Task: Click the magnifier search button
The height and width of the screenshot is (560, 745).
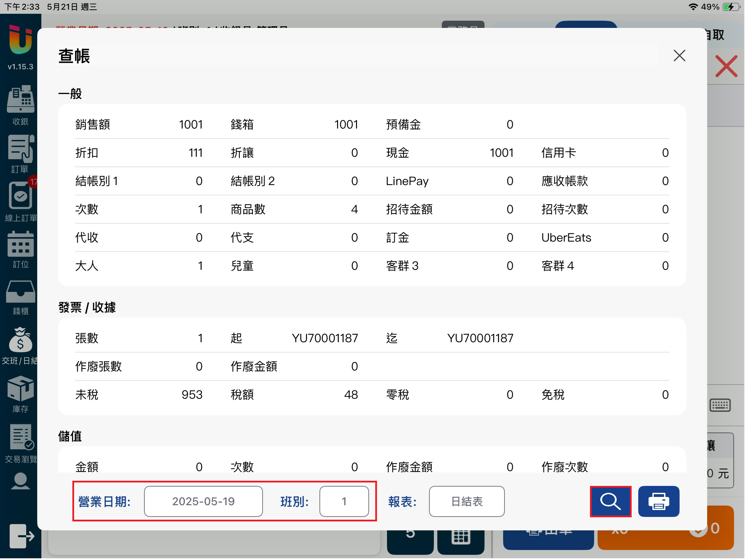Action: click(610, 501)
